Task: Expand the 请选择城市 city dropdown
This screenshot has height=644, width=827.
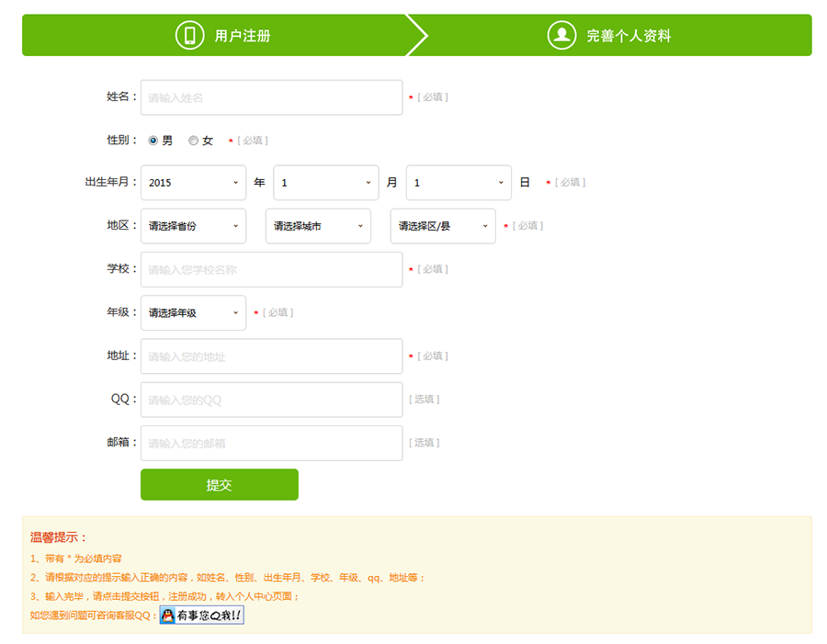Action: tap(318, 226)
